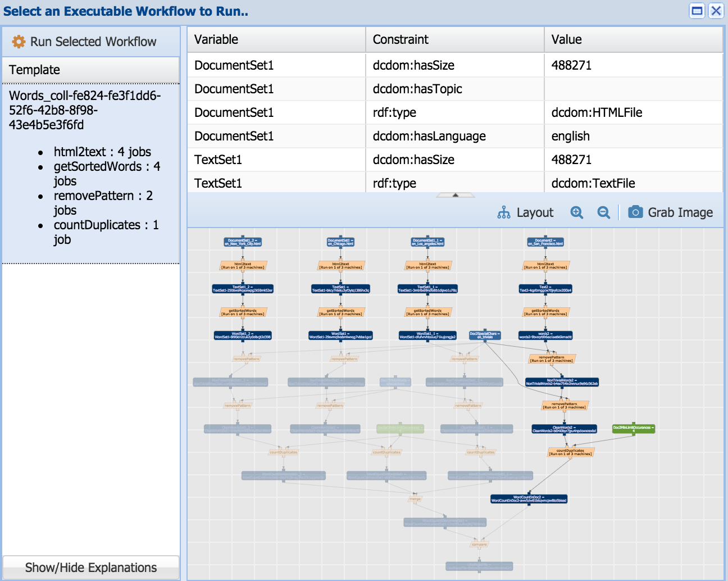Screen dimensions: 728x581
Task: Toggle Show/Hide Explanations
Action: point(91,568)
